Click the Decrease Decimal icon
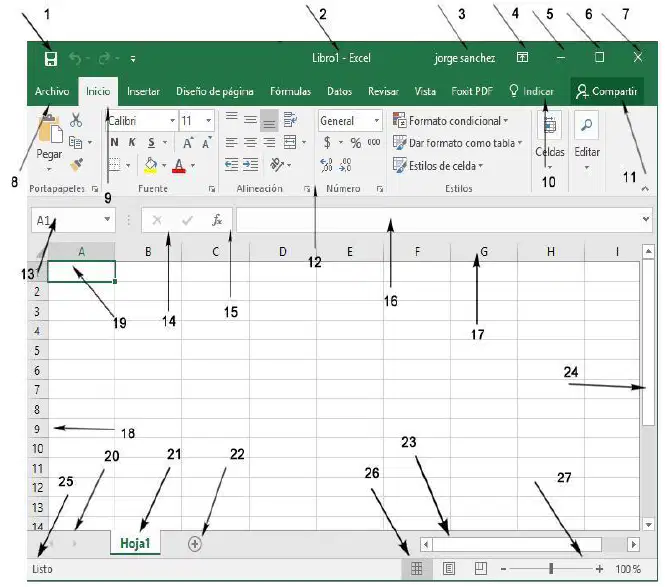 pyautogui.click(x=345, y=165)
